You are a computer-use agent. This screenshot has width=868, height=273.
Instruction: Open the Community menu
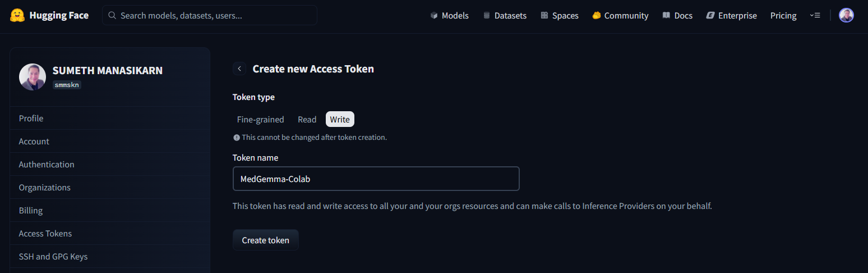[x=620, y=16]
